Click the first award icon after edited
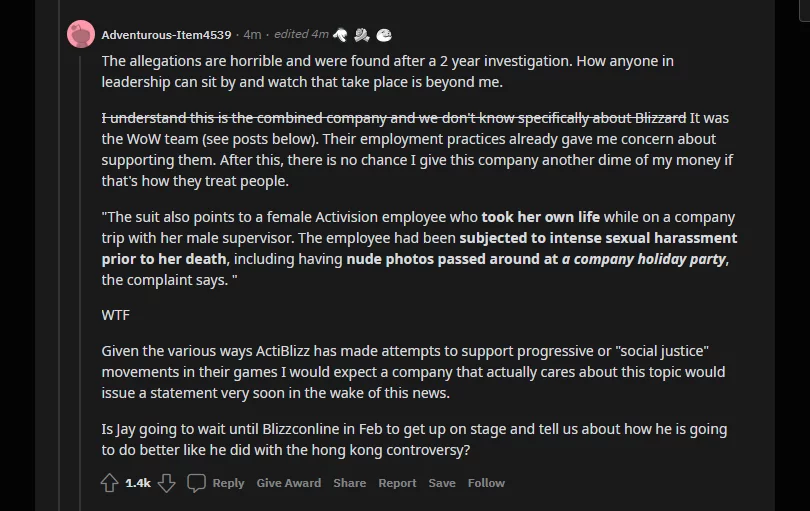Viewport: 810px width, 511px height. (x=341, y=34)
